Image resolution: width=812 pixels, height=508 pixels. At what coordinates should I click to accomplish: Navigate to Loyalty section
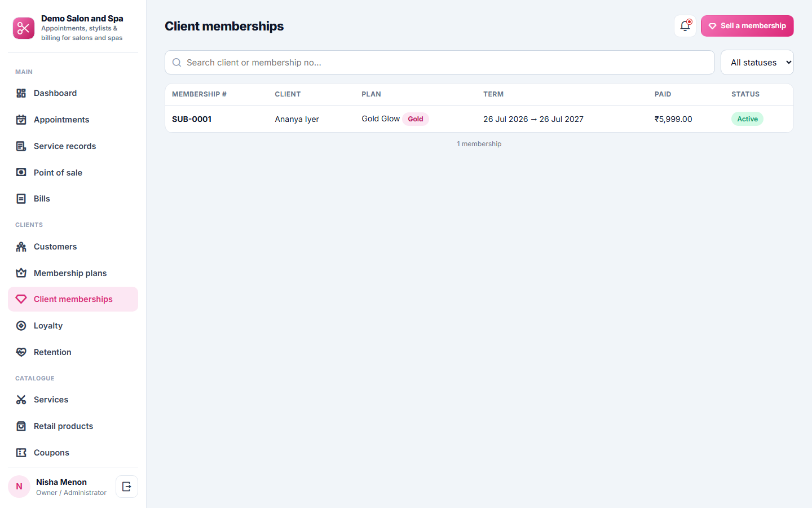click(x=73, y=326)
